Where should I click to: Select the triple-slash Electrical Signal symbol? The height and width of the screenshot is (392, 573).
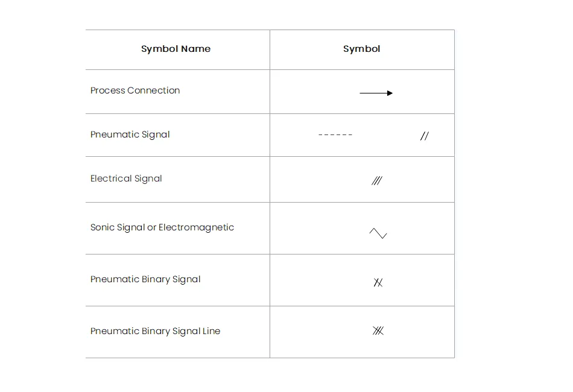coord(377,180)
